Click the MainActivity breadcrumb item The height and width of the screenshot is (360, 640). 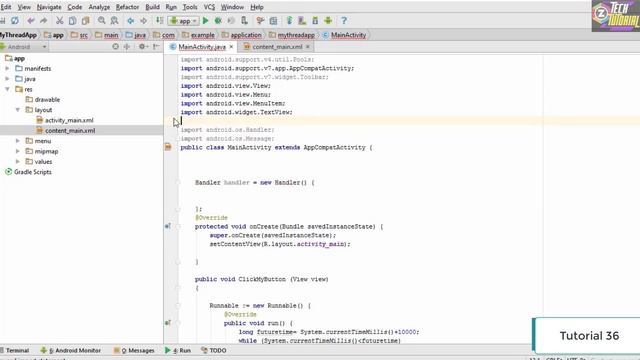pyautogui.click(x=344, y=35)
